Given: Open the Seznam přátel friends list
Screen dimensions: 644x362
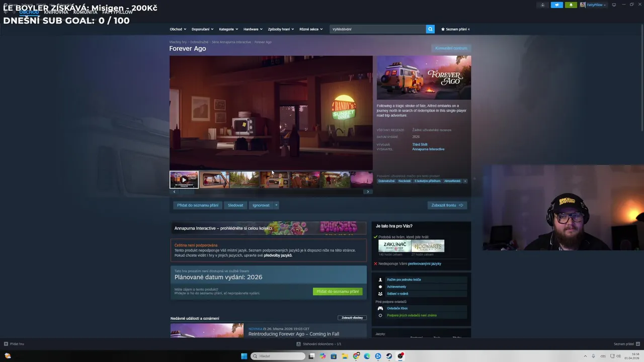Looking at the screenshot, I should (x=626, y=344).
